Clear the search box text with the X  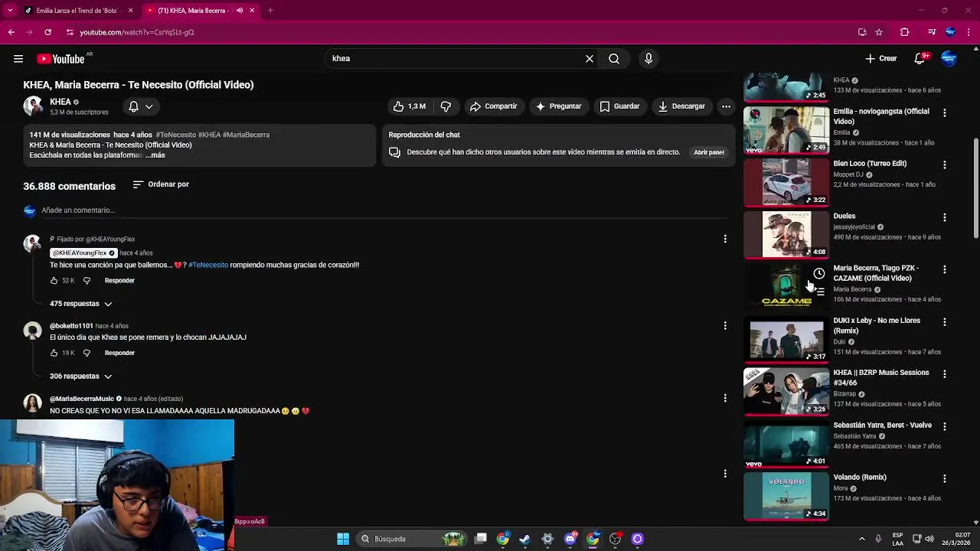coord(590,59)
